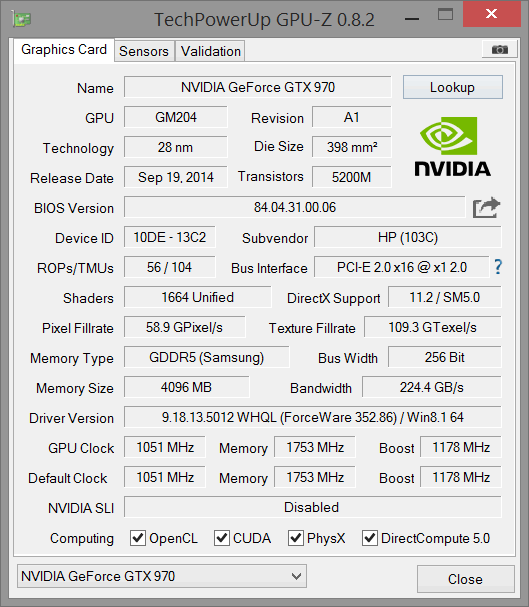Click the camera screenshot icon
This screenshot has height=607, width=529.
click(499, 50)
